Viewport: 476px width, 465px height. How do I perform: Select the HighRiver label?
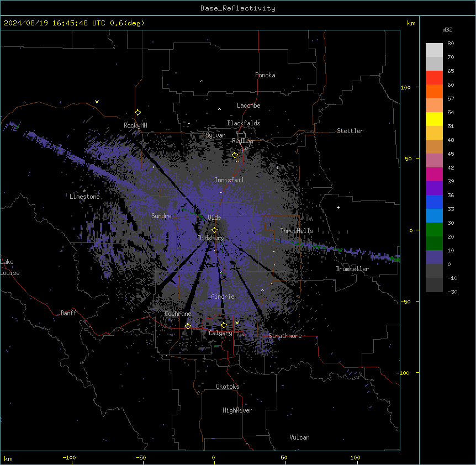tap(237, 410)
